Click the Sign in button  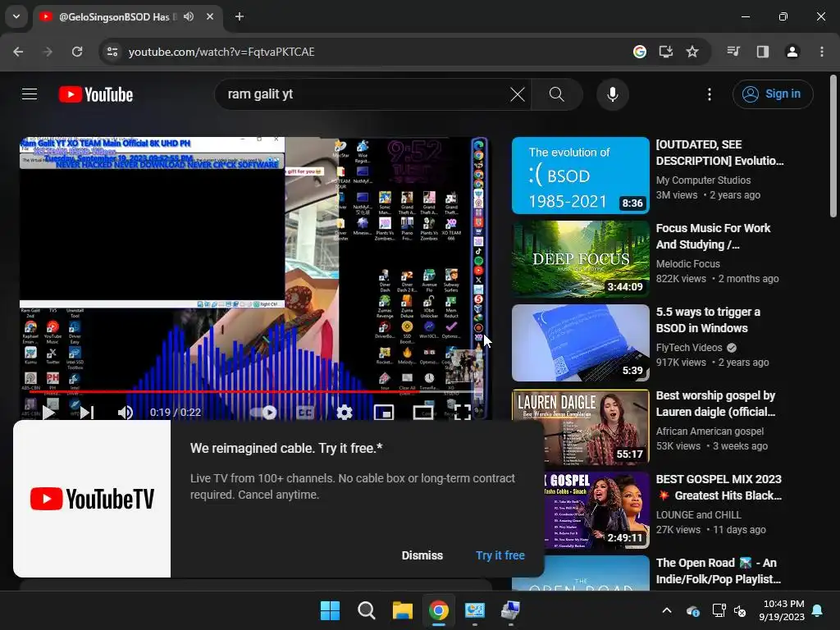(773, 94)
